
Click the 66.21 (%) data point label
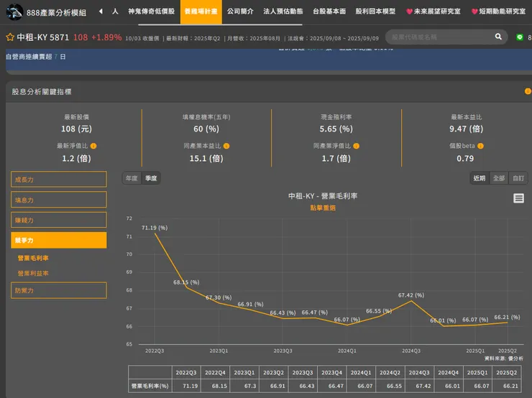(507, 318)
